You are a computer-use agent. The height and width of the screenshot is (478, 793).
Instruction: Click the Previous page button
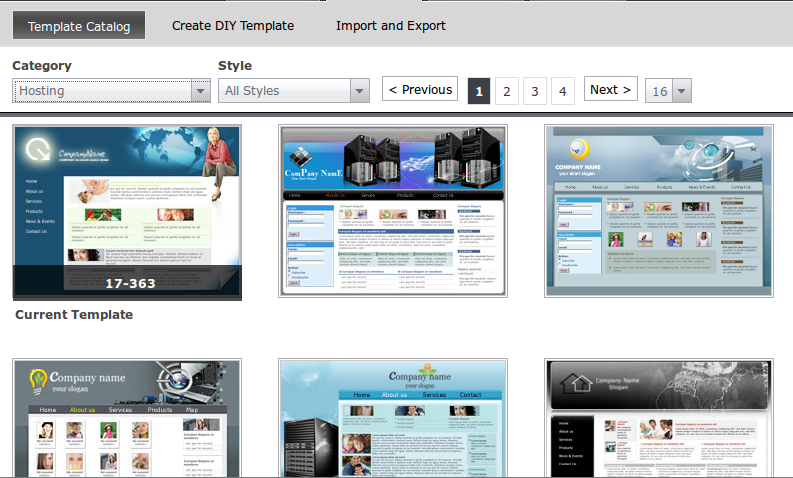click(x=420, y=89)
